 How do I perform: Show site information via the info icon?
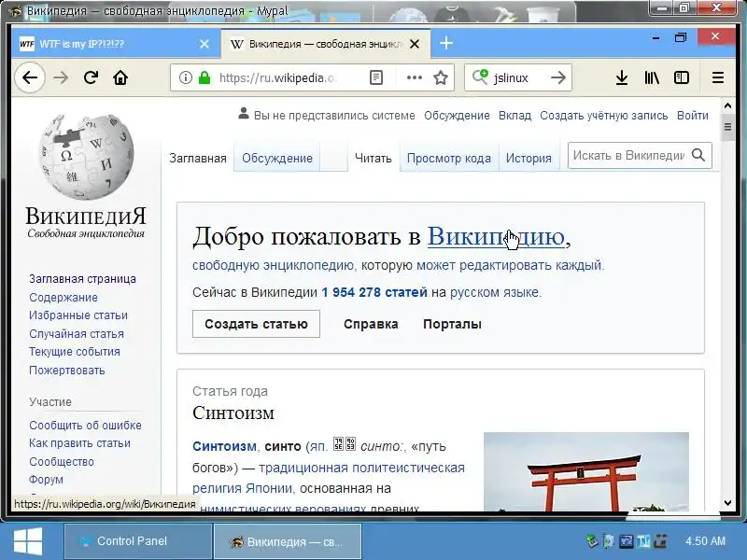(185, 77)
